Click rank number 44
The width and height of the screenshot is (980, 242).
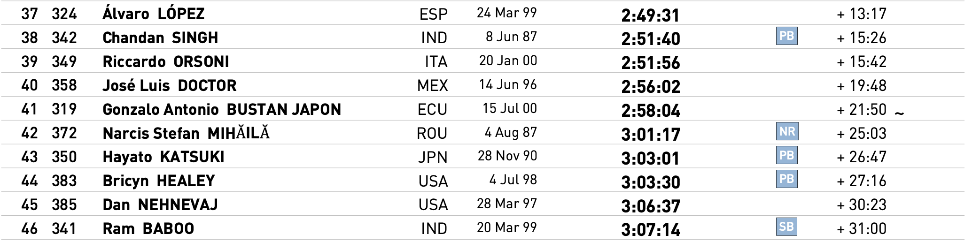tap(29, 181)
